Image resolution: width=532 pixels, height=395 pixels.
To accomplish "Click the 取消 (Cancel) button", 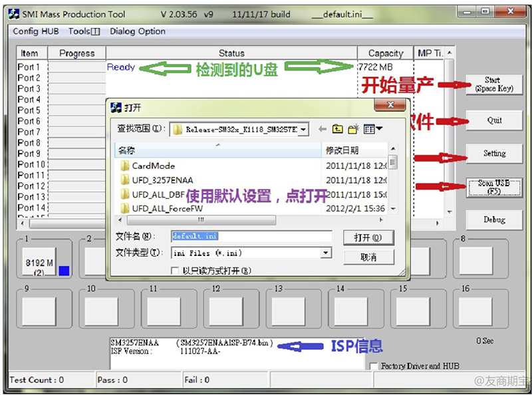I will [x=368, y=257].
